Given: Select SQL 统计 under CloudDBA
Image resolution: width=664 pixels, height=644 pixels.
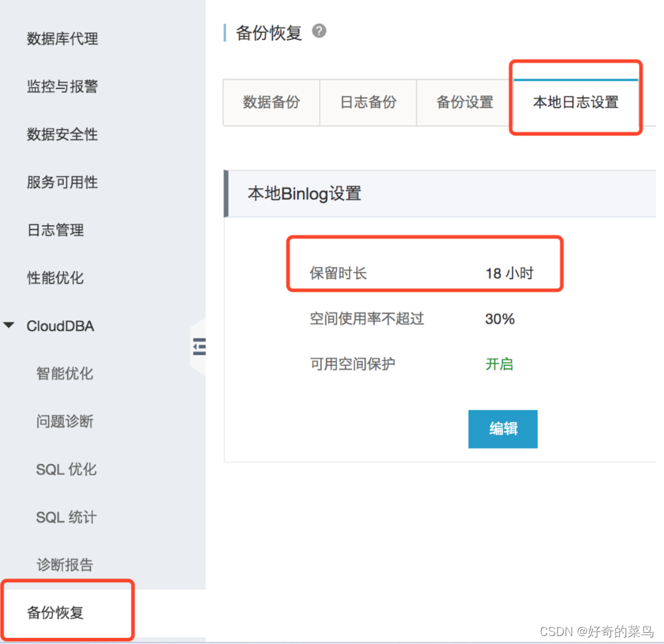Looking at the screenshot, I should [66, 517].
